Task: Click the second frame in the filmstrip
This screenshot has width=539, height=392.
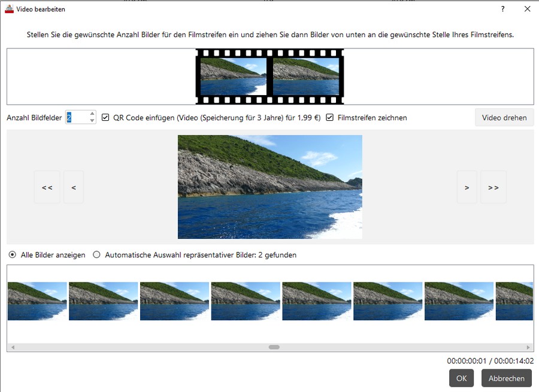Action: (x=305, y=77)
